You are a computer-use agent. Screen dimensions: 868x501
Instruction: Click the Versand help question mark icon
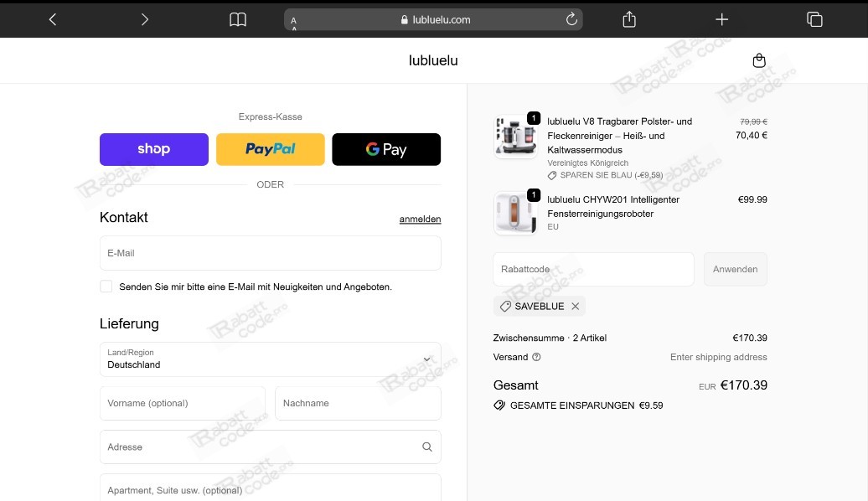536,357
